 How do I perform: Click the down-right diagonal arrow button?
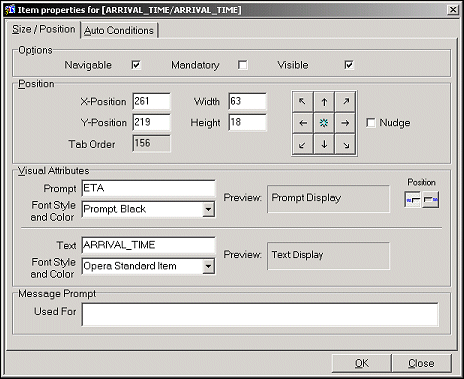pos(345,144)
